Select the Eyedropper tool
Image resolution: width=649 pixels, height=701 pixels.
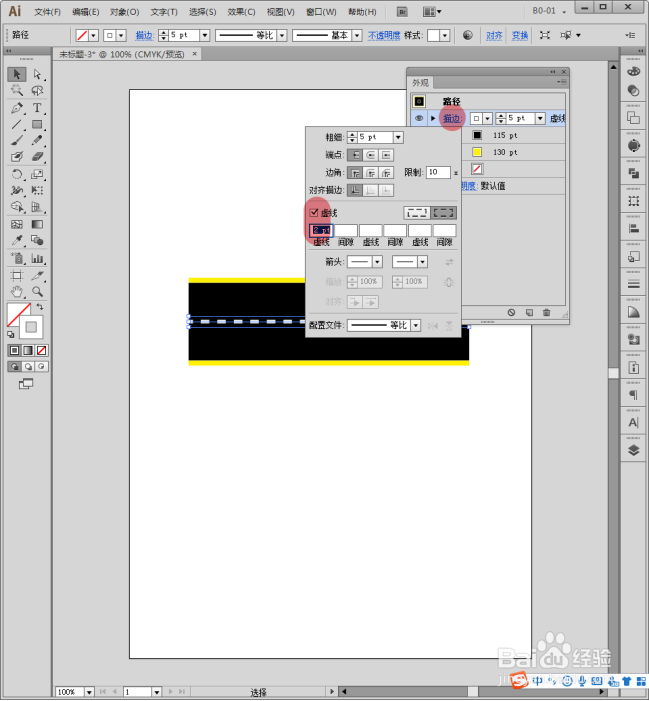tap(17, 241)
